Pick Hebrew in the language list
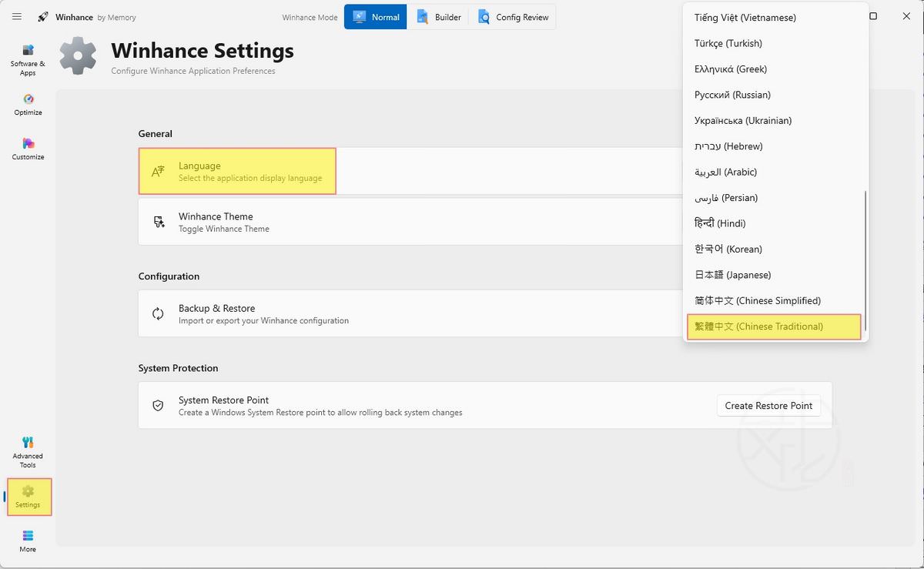This screenshot has height=569, width=924. coord(775,146)
